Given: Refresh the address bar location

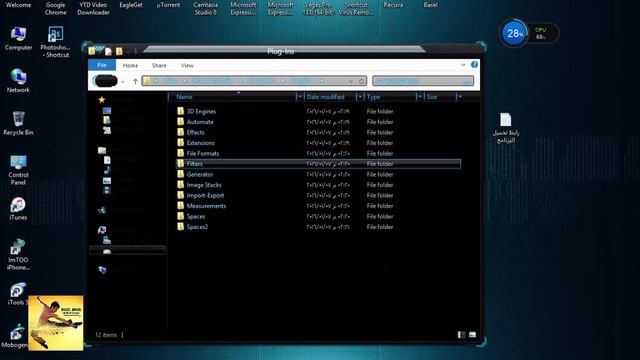Looking at the screenshot, I should [x=361, y=81].
